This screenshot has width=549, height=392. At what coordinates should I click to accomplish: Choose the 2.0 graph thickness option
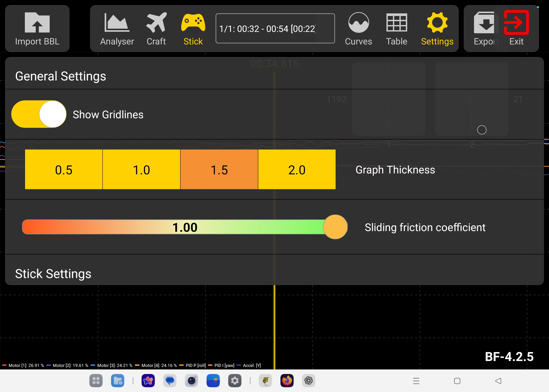(297, 169)
